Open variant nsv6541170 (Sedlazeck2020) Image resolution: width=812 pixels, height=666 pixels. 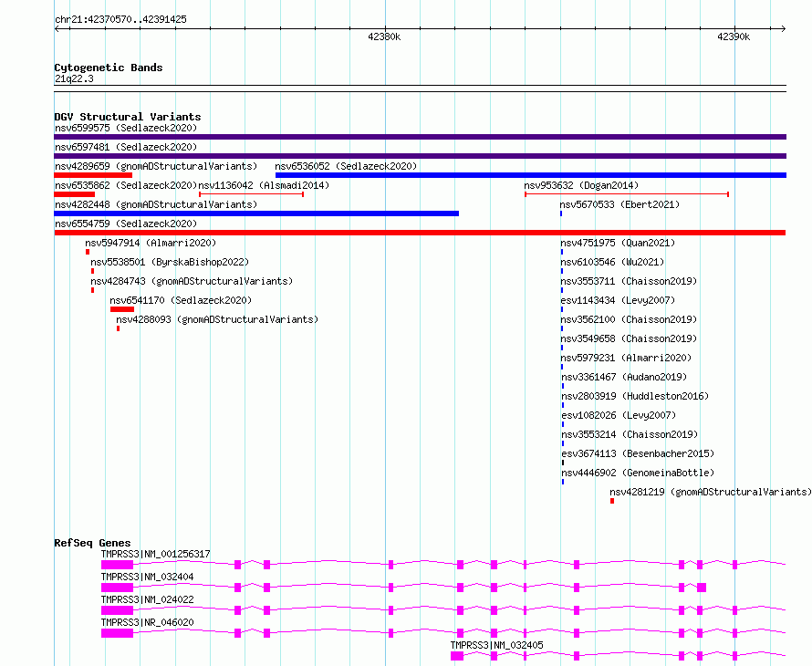click(181, 300)
